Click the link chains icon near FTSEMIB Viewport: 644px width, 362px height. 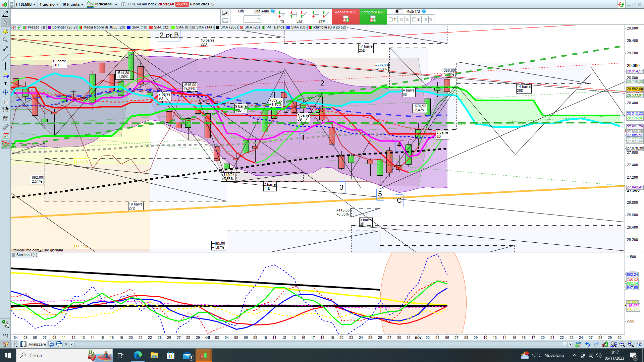pyautogui.click(x=12, y=4)
